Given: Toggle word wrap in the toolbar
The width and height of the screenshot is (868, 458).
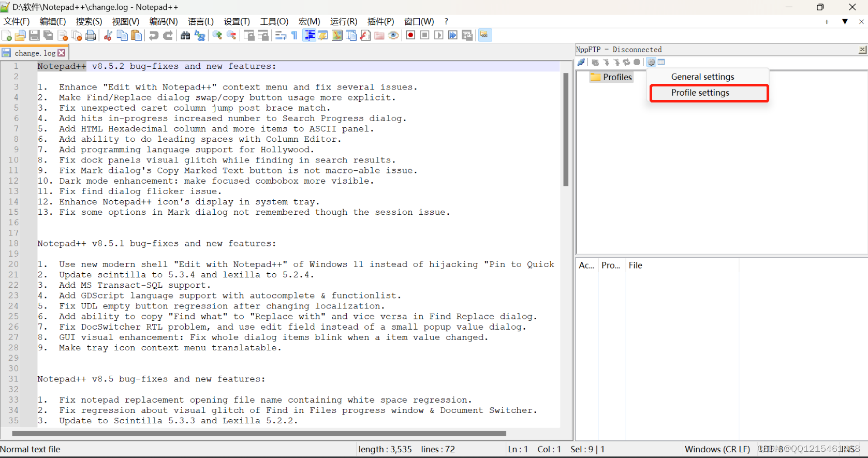Looking at the screenshot, I should click(x=281, y=35).
